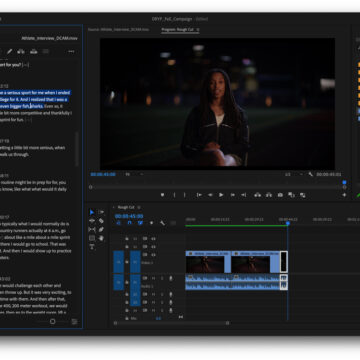Image resolution: width=360 pixels, height=360 pixels.
Task: Click the timeline horizontal zoom scroll bar
Action: [x=171, y=323]
